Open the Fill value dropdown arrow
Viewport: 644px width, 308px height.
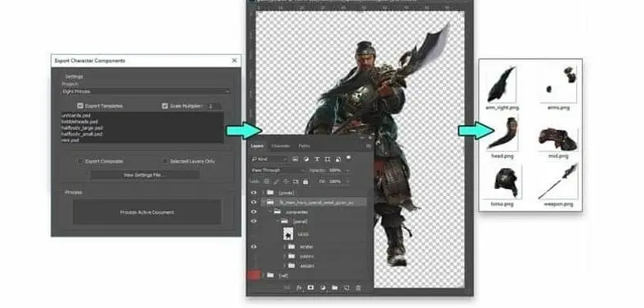(347, 181)
